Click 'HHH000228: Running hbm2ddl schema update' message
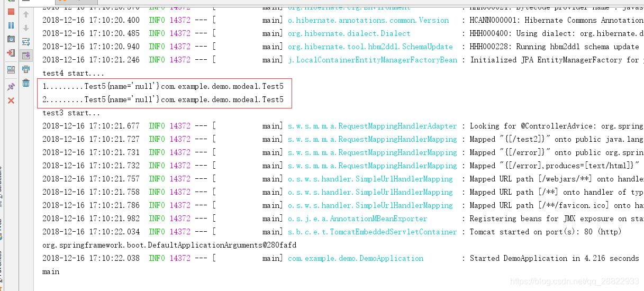644x291 pixels. click(555, 47)
